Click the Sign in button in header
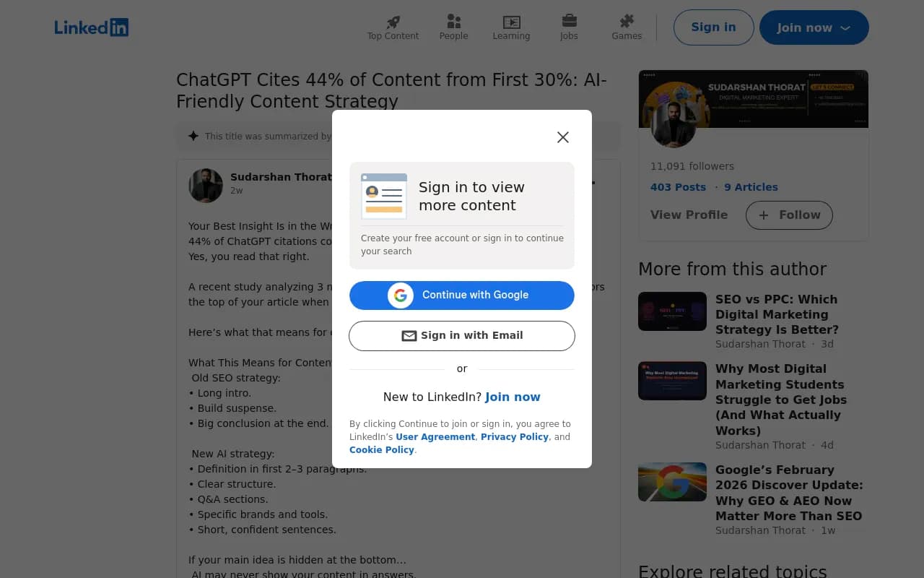The image size is (924, 578). tap(713, 27)
